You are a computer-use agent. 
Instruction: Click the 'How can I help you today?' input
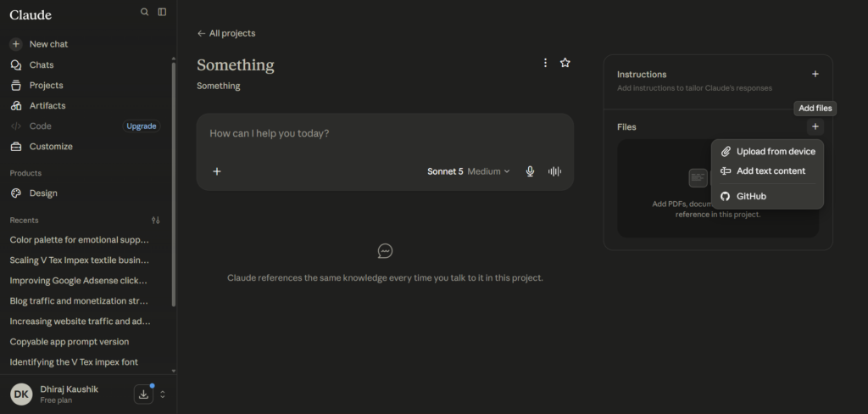[x=385, y=133]
